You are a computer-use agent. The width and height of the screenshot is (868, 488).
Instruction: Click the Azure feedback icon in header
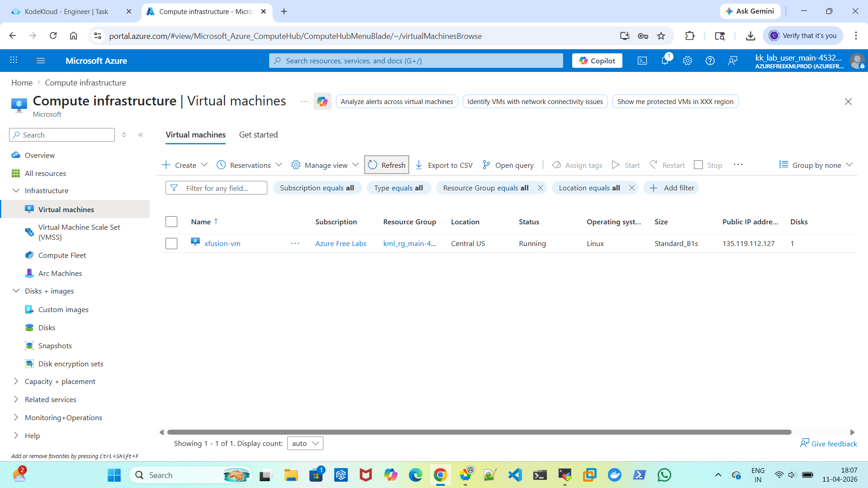[x=733, y=61]
